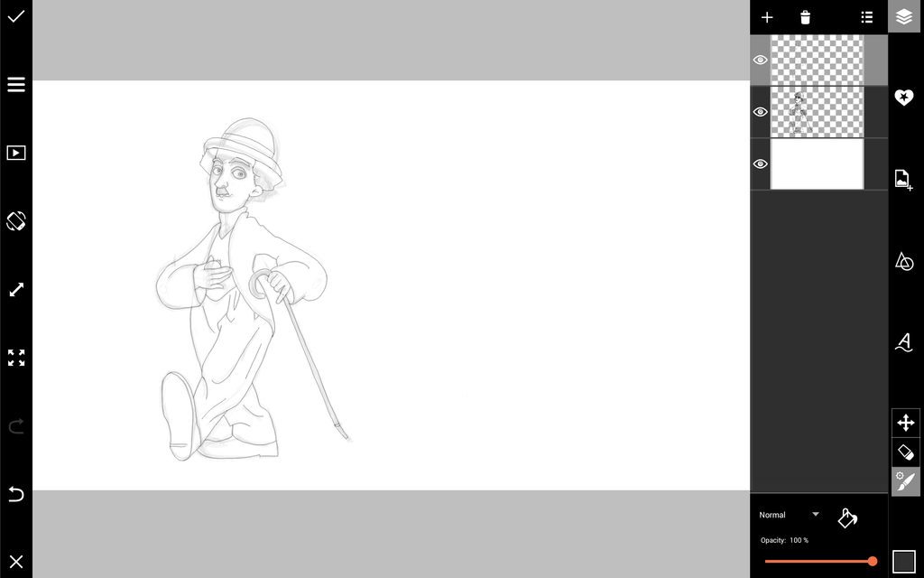Undo the last stroke
This screenshot has width=924, height=578.
click(16, 493)
